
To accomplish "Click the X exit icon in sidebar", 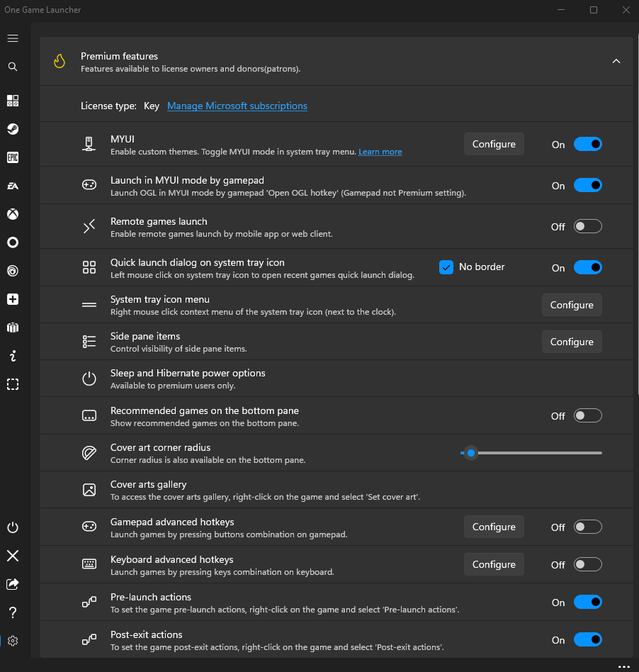I will 13,556.
